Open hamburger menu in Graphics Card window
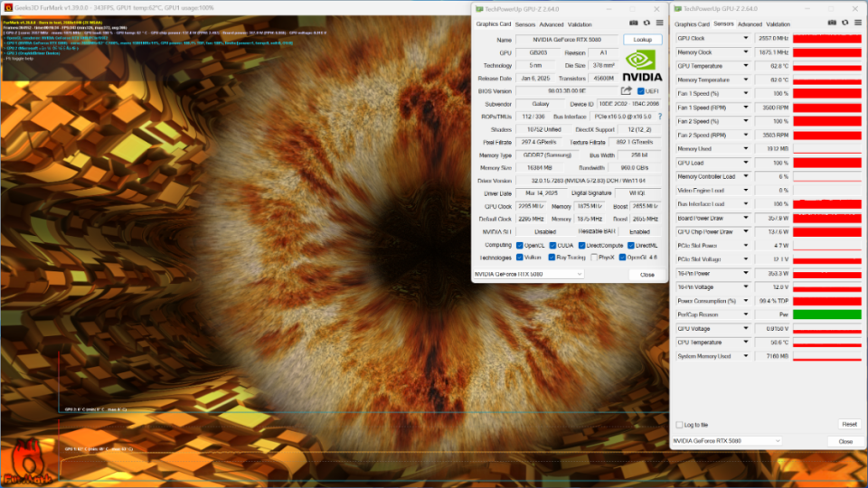The image size is (868, 488). click(660, 23)
